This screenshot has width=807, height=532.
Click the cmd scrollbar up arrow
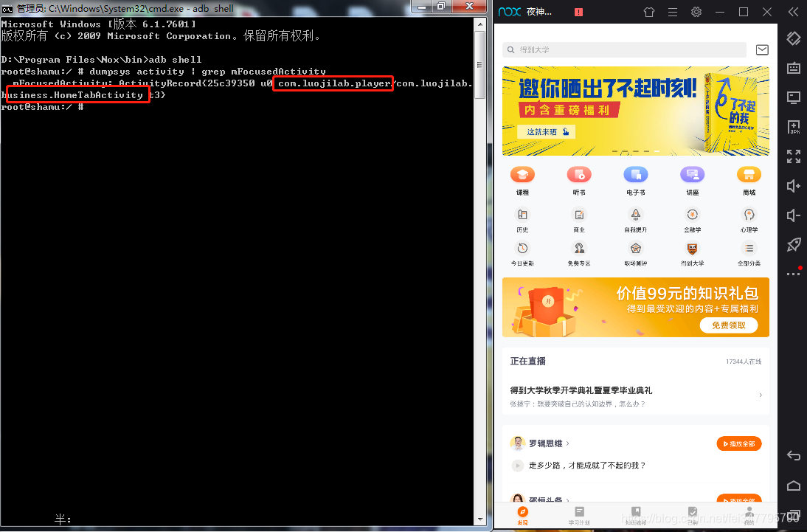(479, 24)
